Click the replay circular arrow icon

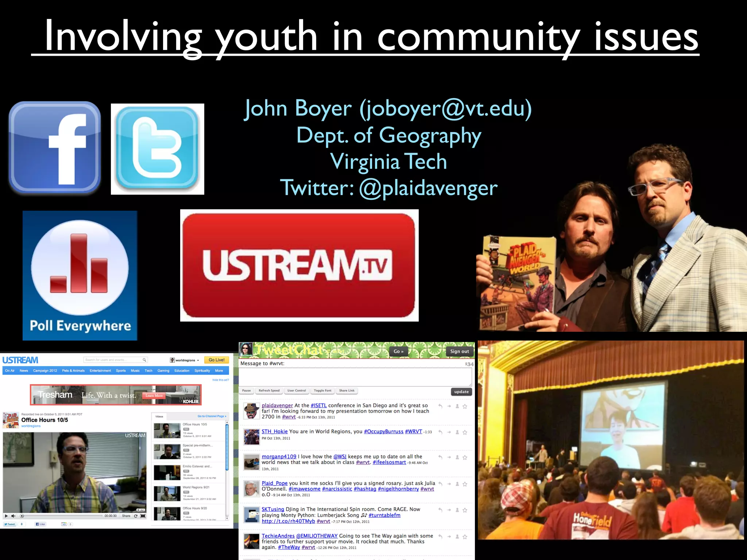coord(136,516)
